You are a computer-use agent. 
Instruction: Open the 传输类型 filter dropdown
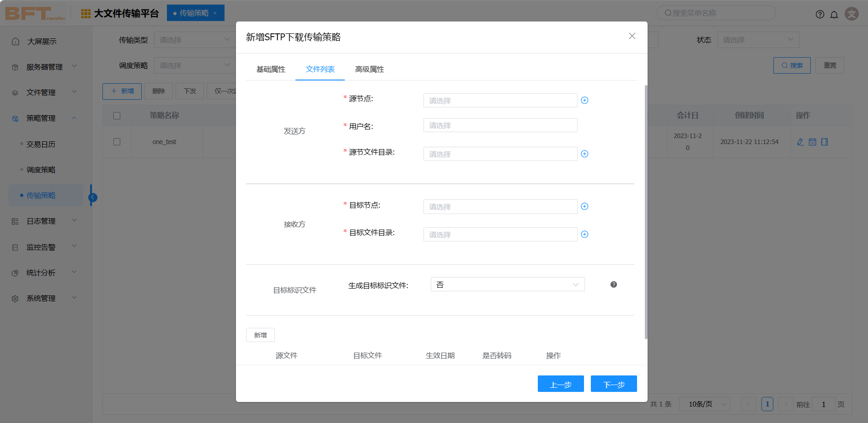click(195, 40)
